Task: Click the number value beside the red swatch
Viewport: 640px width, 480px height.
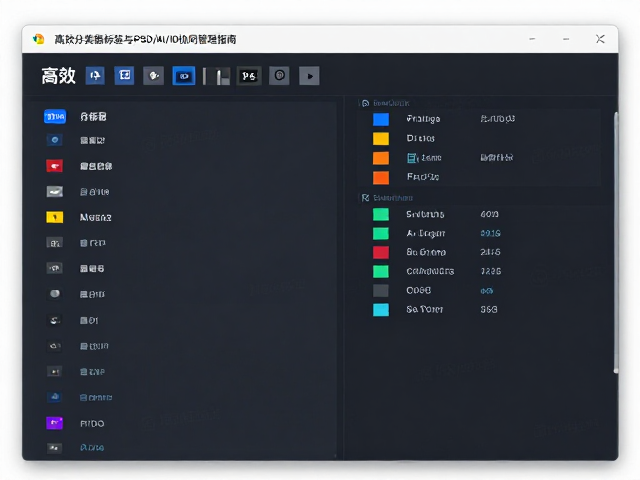Action: pyautogui.click(x=490, y=252)
